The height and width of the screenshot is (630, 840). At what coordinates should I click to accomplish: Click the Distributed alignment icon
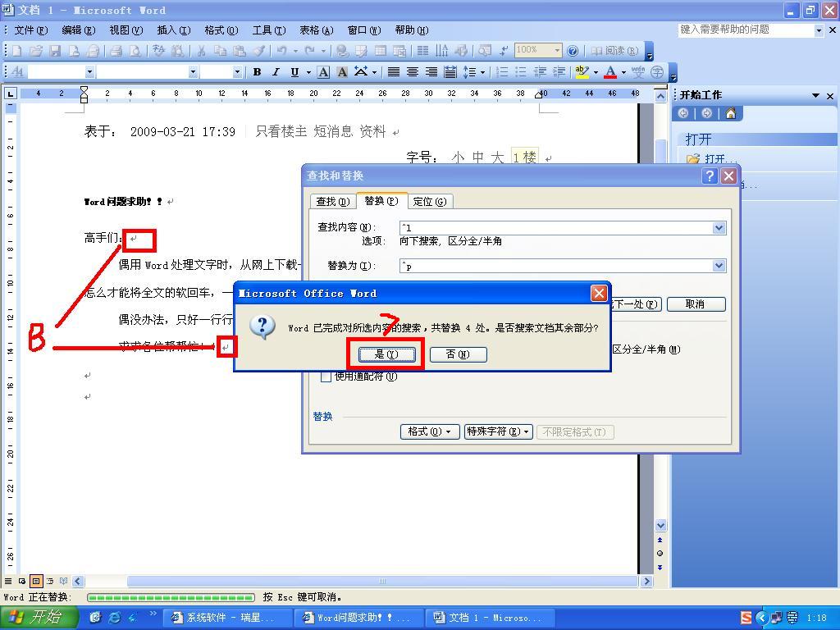450,72
